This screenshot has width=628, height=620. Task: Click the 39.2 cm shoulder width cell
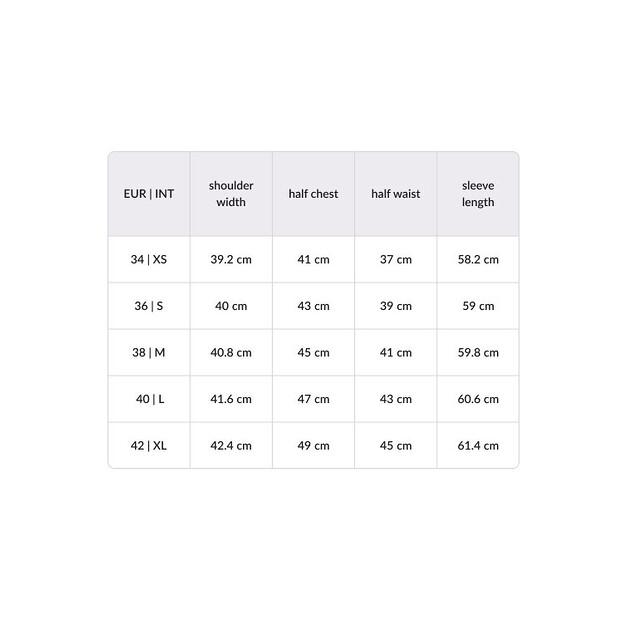[x=231, y=260]
